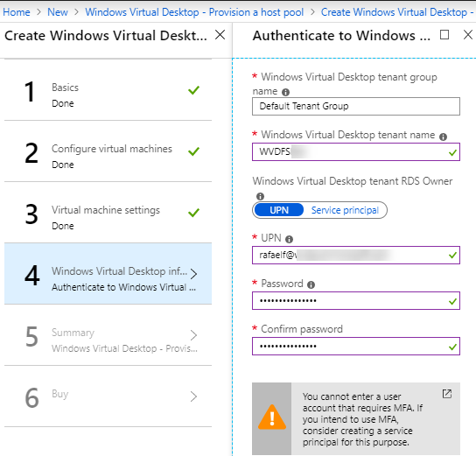Click Windows Virtual Desktop tenant name field

(356, 151)
